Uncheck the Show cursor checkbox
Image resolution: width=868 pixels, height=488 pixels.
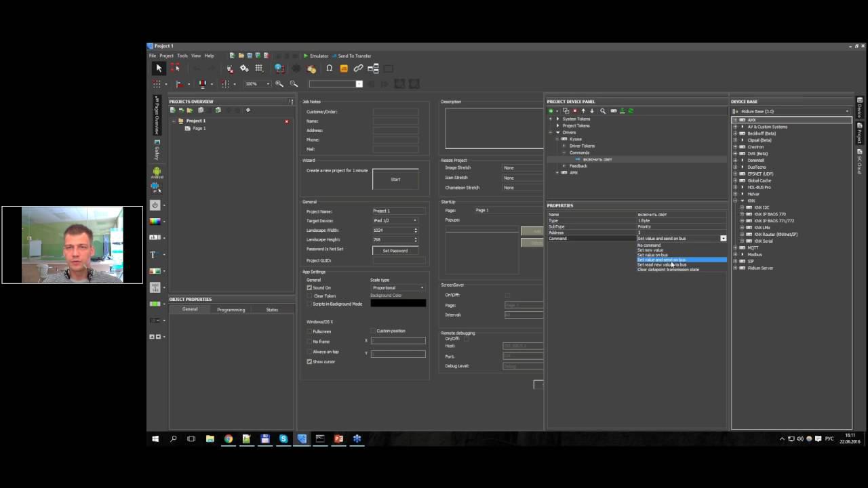[x=309, y=362]
